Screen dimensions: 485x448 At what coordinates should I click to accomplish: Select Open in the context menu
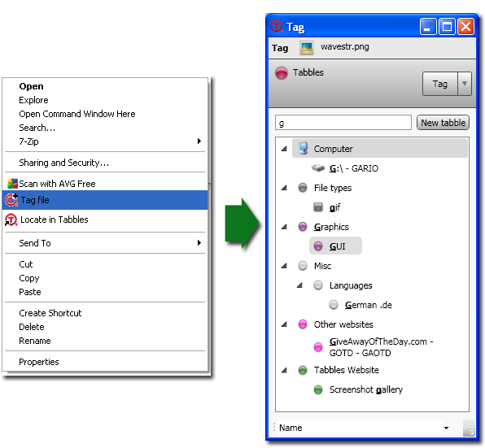coord(31,86)
